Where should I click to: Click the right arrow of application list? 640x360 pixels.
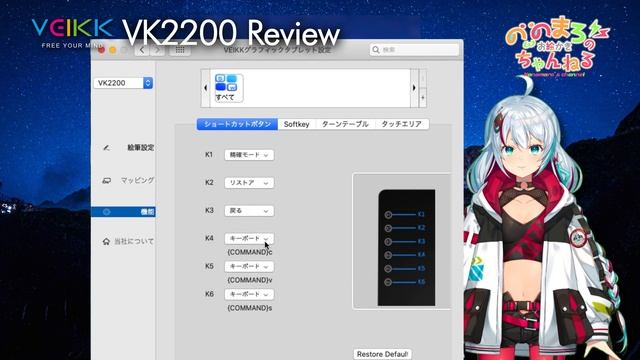tap(414, 88)
